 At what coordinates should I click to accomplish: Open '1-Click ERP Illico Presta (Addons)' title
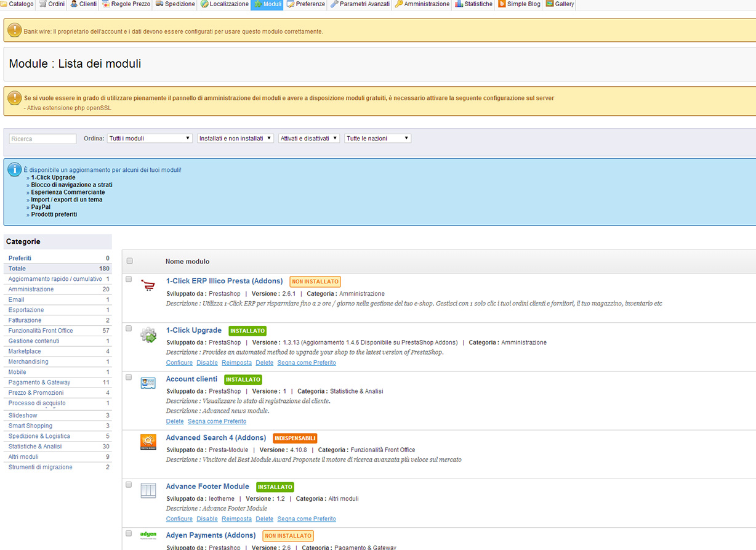click(224, 281)
